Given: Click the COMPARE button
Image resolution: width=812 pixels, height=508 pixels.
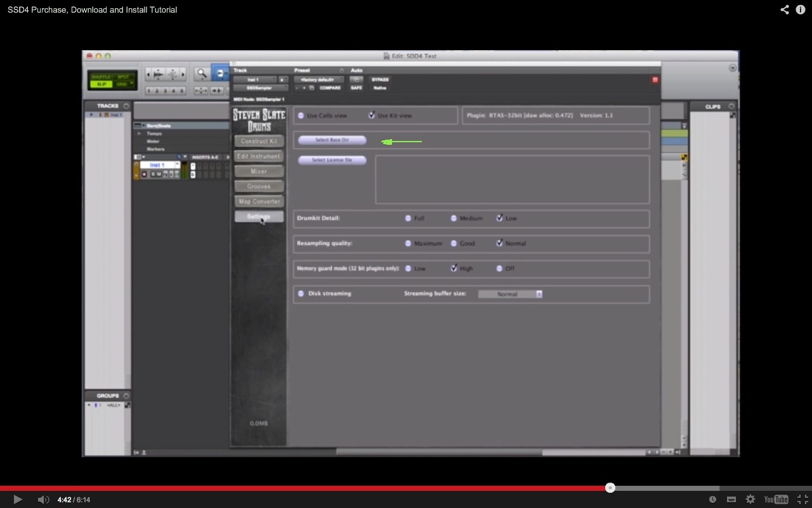Looking at the screenshot, I should pyautogui.click(x=330, y=88).
